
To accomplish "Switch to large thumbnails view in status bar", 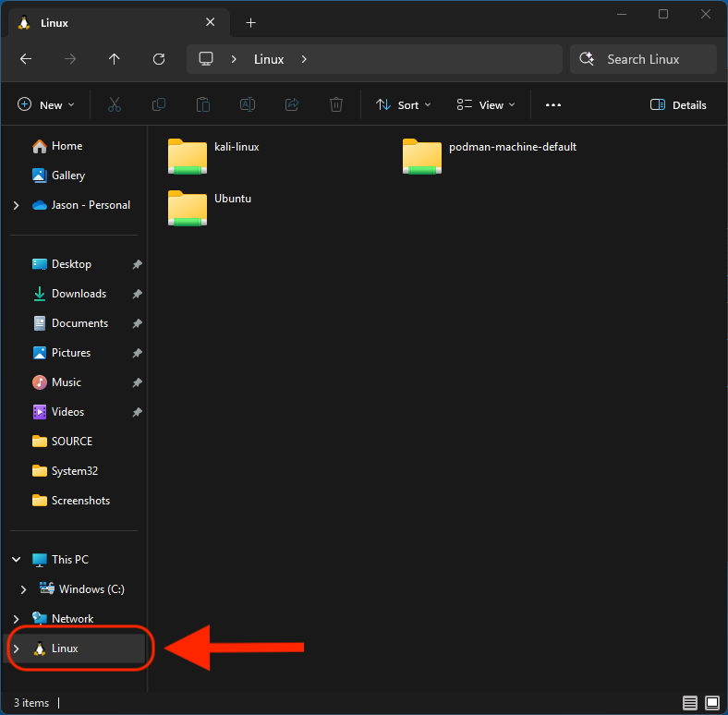I will 712,703.
